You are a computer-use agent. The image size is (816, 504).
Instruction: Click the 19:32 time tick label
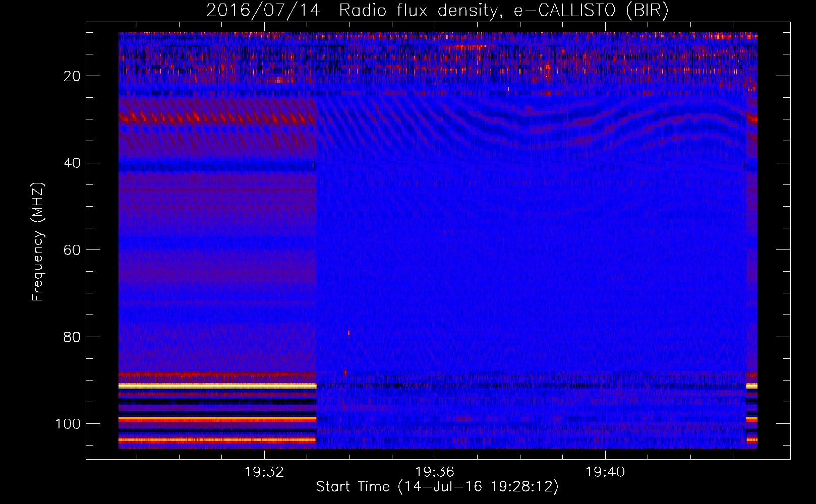click(x=264, y=472)
